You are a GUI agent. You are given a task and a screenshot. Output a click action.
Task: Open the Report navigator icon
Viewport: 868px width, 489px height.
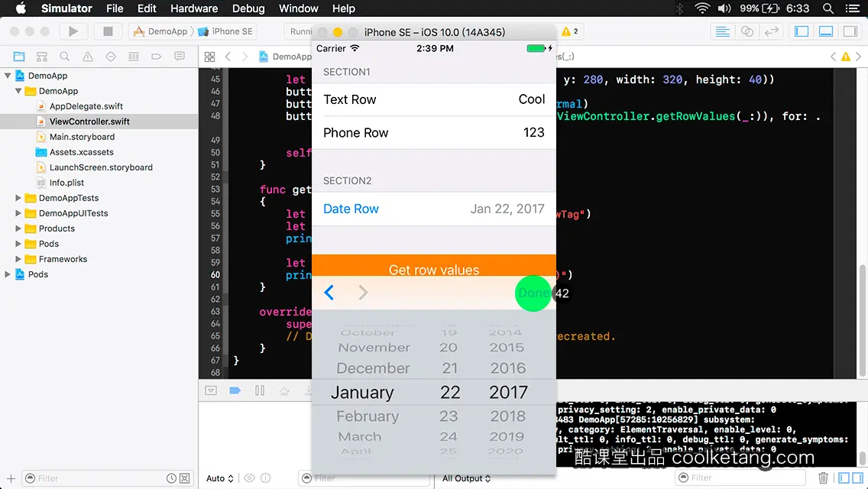[x=180, y=57]
